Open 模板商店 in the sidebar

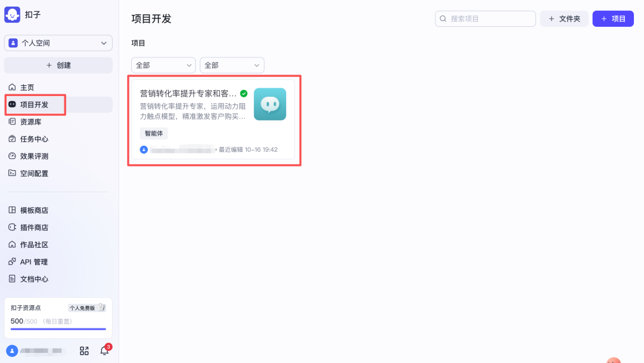coord(58,211)
